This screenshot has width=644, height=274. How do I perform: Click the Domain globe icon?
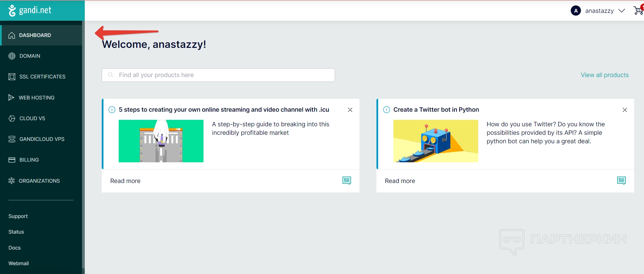(x=12, y=56)
